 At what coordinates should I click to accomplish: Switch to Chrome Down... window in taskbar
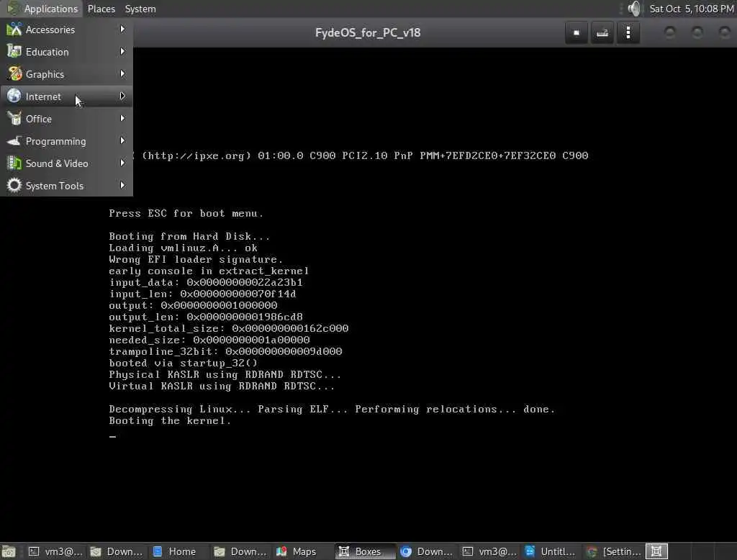pyautogui.click(x=427, y=551)
